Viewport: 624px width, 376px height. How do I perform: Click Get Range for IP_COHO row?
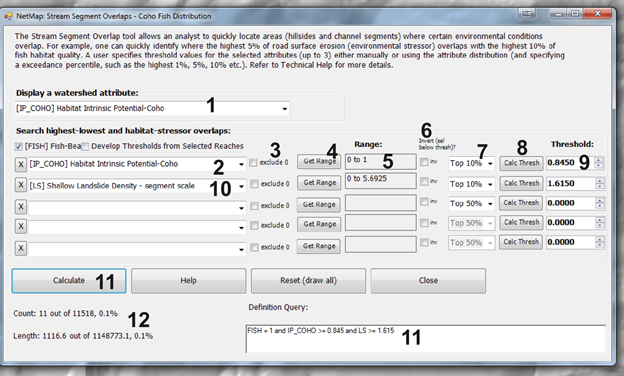tap(319, 162)
